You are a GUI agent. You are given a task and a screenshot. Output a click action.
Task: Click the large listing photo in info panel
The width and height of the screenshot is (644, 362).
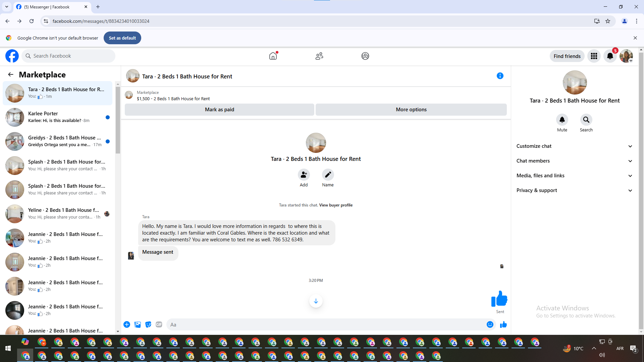pos(575,82)
